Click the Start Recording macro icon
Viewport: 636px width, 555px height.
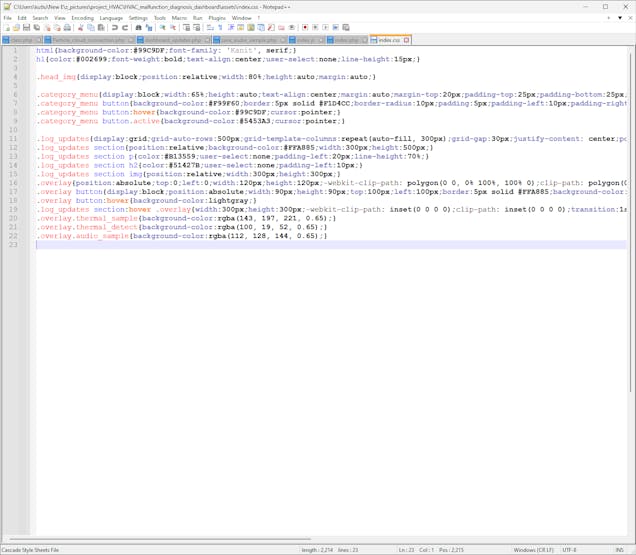pos(305,28)
